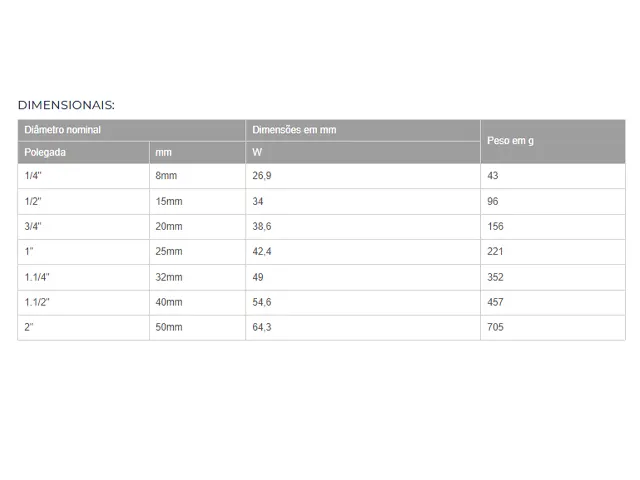Select the 1/4" row cell
Viewport: 640px width, 480px height.
coord(83,176)
